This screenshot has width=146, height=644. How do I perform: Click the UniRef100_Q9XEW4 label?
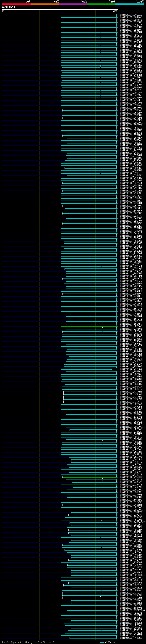131,32
